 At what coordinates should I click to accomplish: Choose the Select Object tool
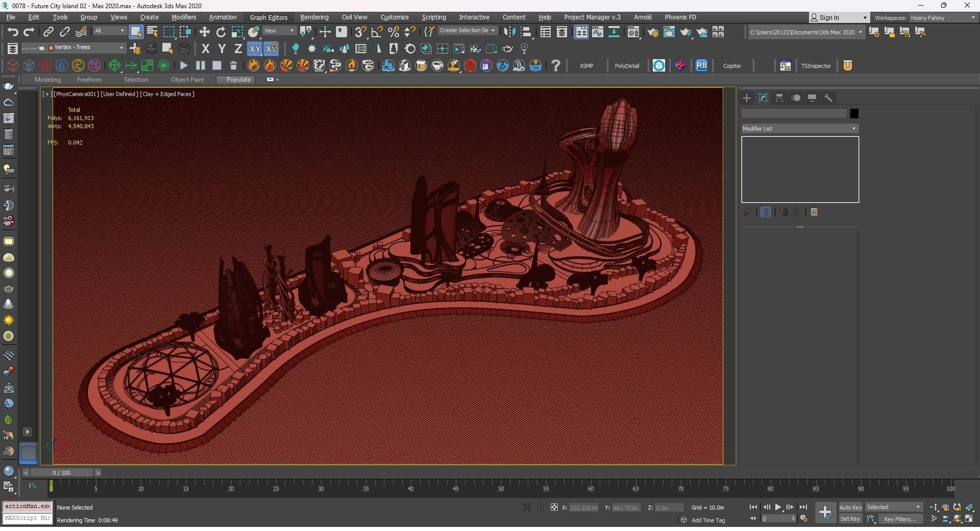coord(136,32)
